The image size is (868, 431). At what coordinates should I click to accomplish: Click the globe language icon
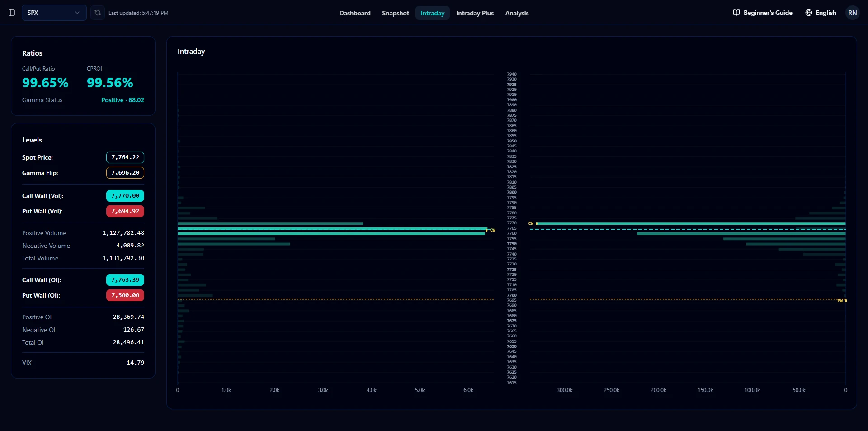(809, 13)
